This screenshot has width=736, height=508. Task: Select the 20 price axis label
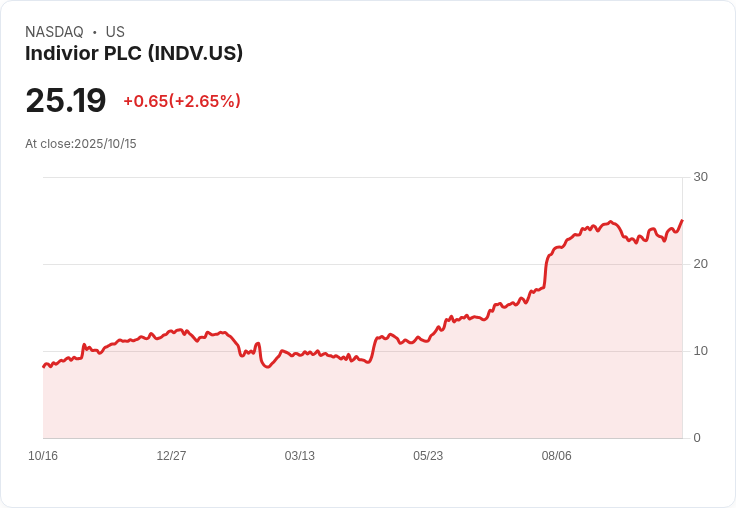click(x=700, y=264)
